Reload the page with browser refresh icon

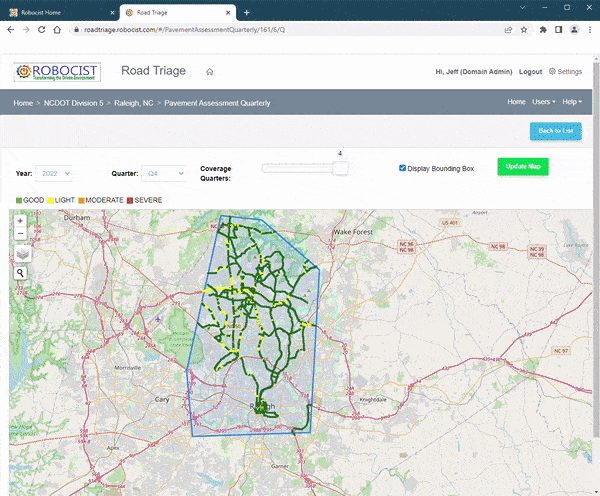[42, 30]
